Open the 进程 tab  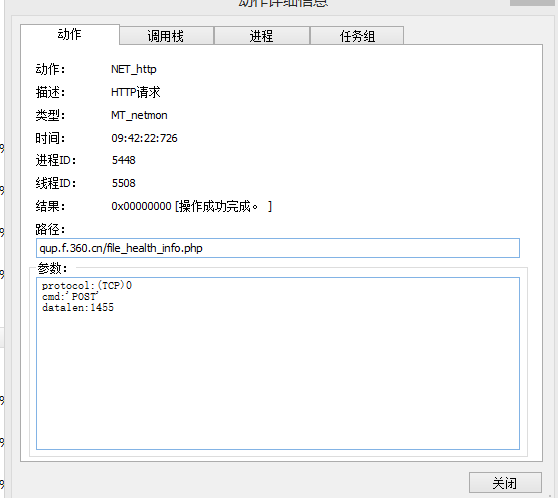point(262,36)
